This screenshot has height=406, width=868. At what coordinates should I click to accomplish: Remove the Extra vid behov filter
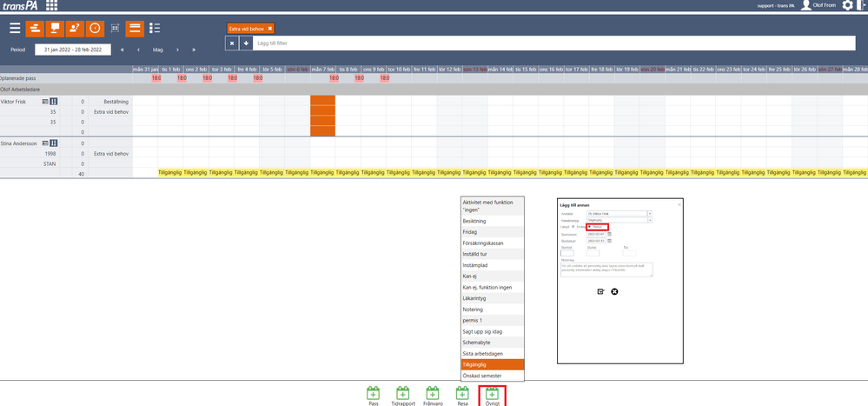pyautogui.click(x=269, y=28)
